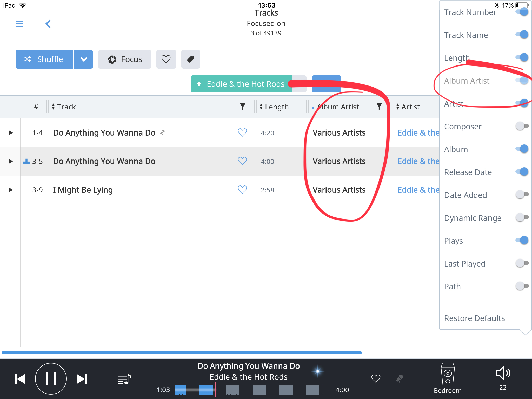Screen dimensions: 532x399
Task: Select track I Might Be Lying
Action: pos(83,190)
